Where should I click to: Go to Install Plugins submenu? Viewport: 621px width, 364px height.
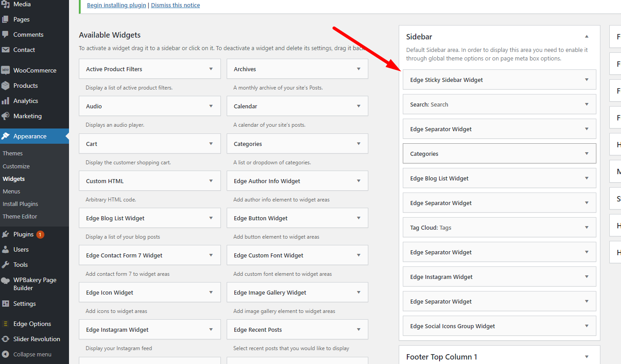point(20,204)
